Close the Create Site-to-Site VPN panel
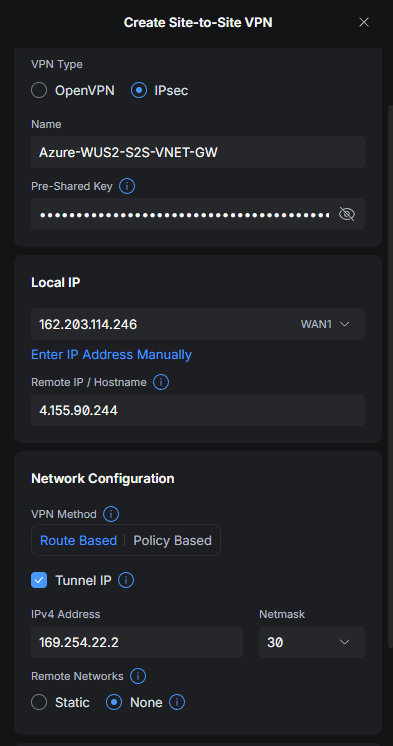This screenshot has height=746, width=393. pos(364,22)
